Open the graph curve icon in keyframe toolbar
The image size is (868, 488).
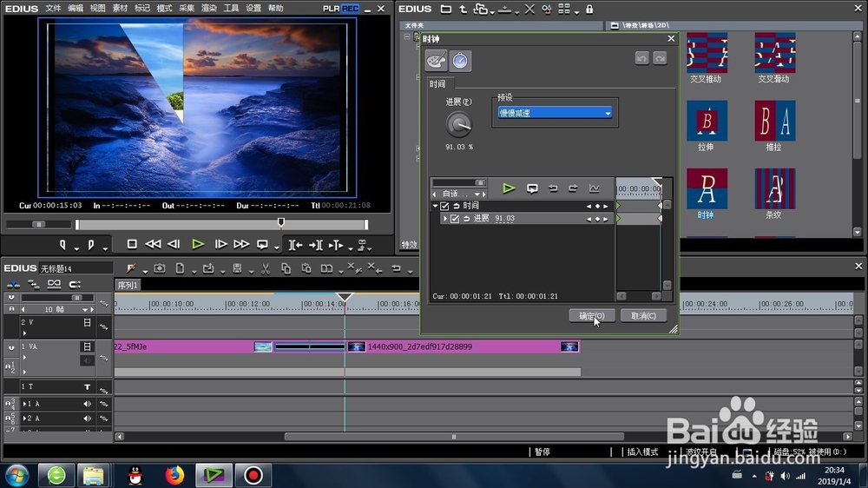point(594,188)
